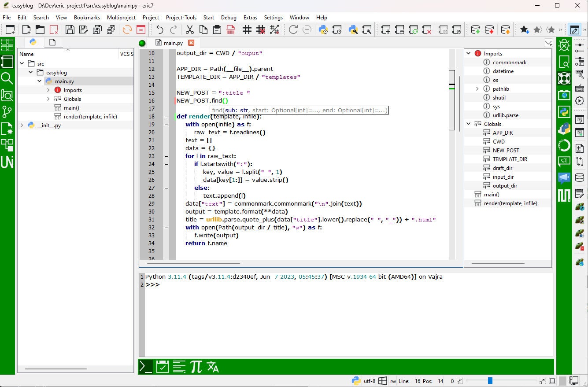Close the main.py tab with red X

tap(191, 43)
